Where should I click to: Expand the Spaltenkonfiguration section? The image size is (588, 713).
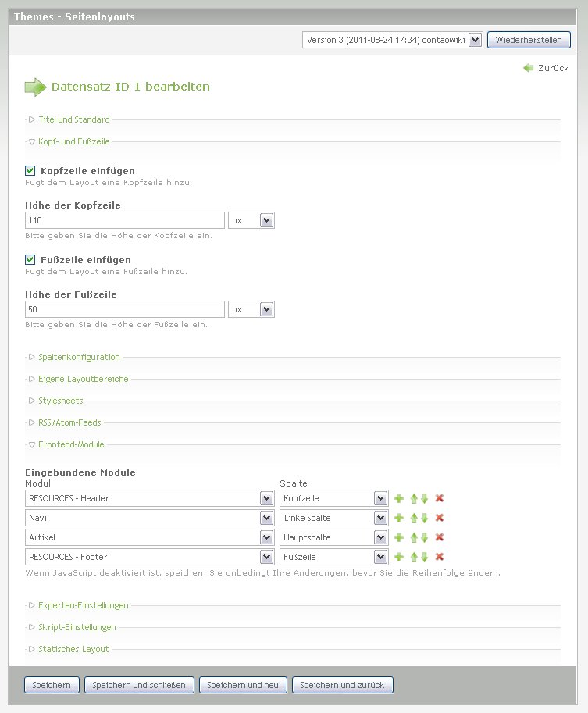79,357
